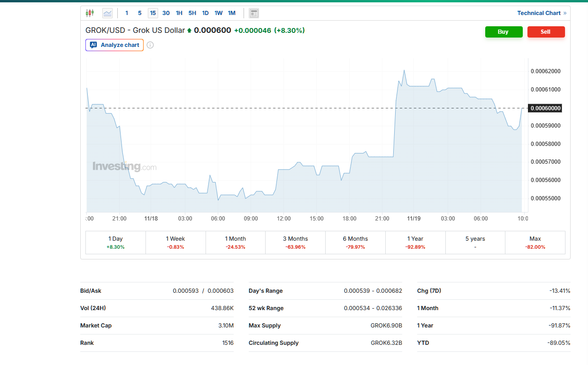Choose the 1W chart interval
The image size is (588, 365).
pyautogui.click(x=219, y=13)
